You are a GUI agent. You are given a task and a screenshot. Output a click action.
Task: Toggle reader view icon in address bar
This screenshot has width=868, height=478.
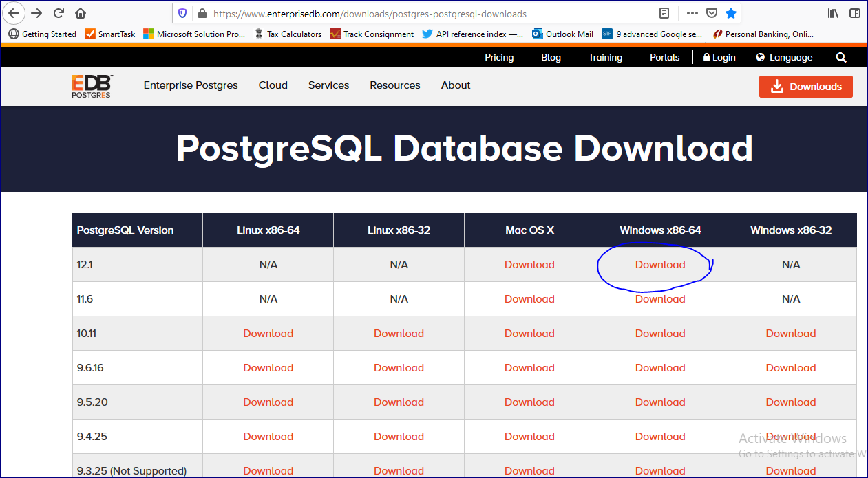664,13
